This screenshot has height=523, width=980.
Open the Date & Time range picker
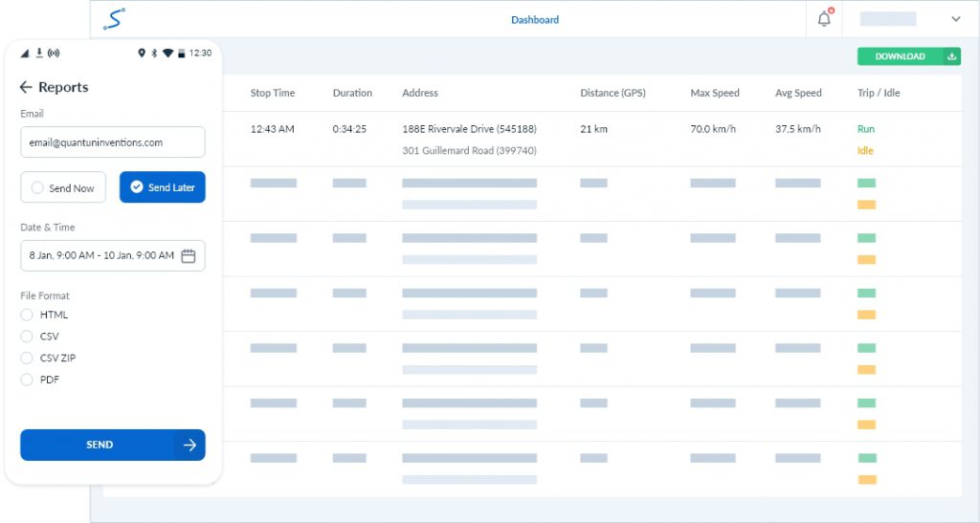point(101,255)
